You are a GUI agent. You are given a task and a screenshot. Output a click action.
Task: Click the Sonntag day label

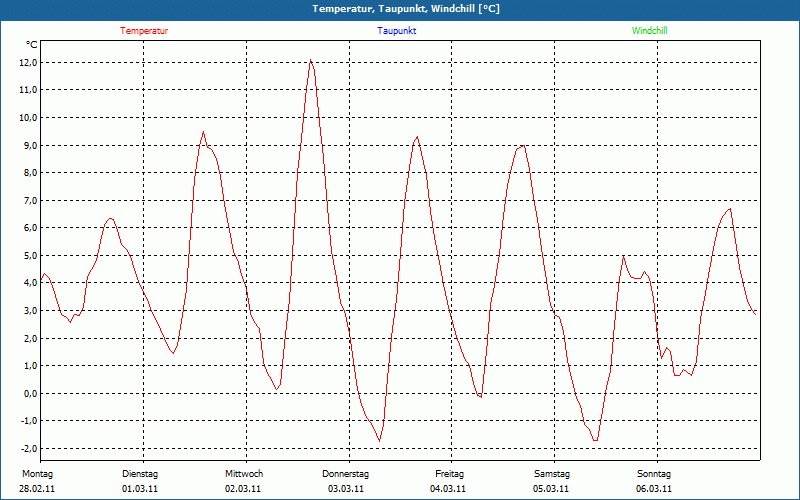click(654, 474)
